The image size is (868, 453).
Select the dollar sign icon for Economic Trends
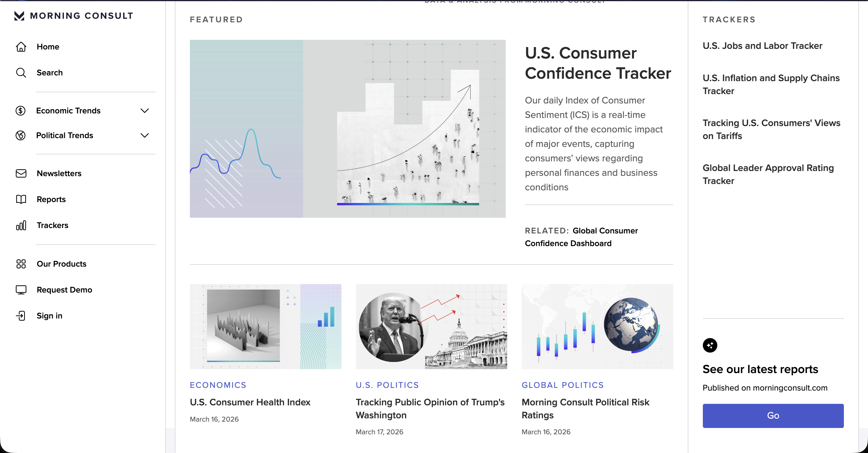[x=21, y=110]
